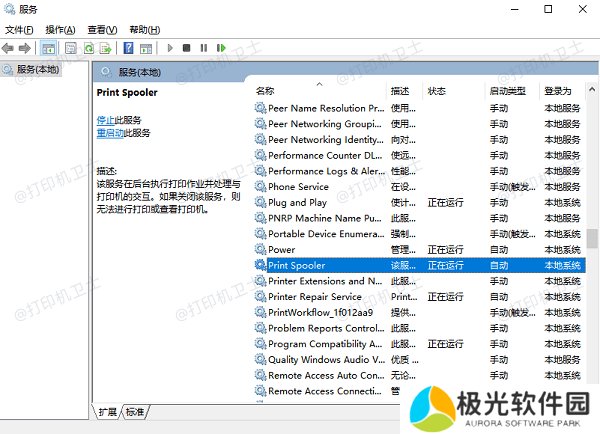The width and height of the screenshot is (600, 434).
Task: Click the Export List toolbar icon
Action: tap(106, 48)
